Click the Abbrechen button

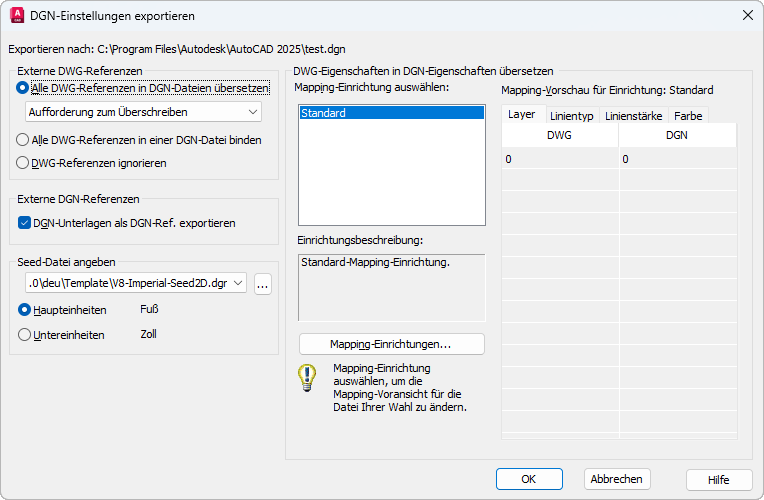[617, 479]
